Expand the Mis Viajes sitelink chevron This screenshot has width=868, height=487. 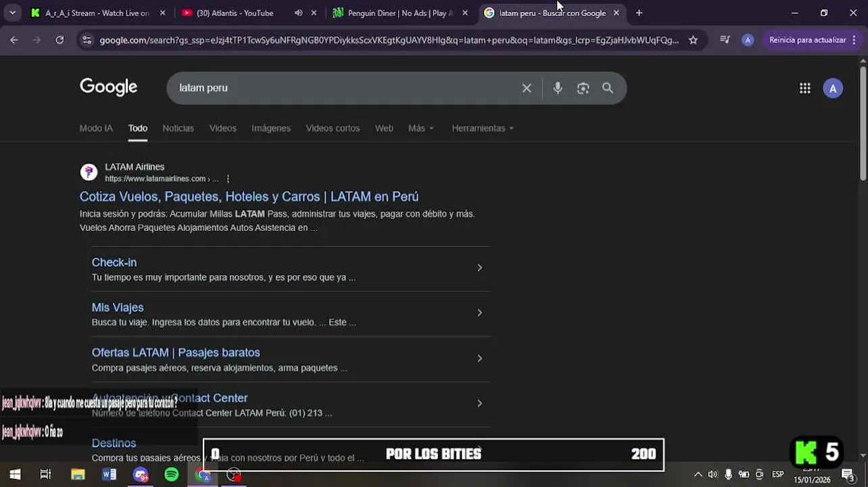(479, 313)
